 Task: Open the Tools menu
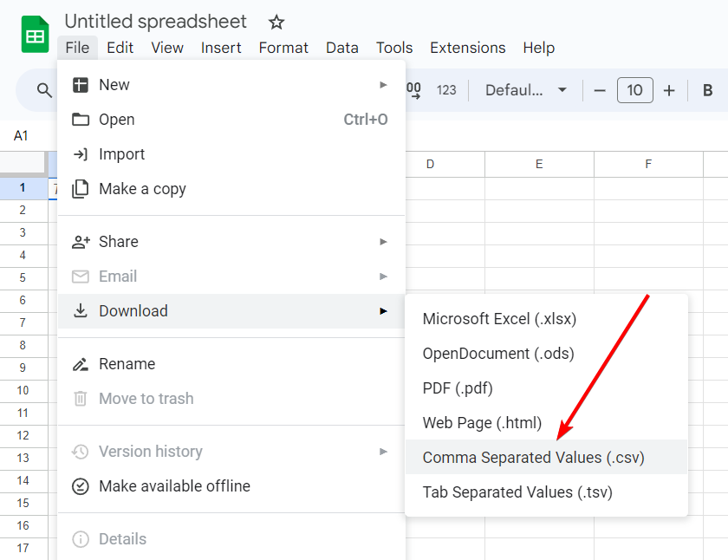pyautogui.click(x=394, y=48)
